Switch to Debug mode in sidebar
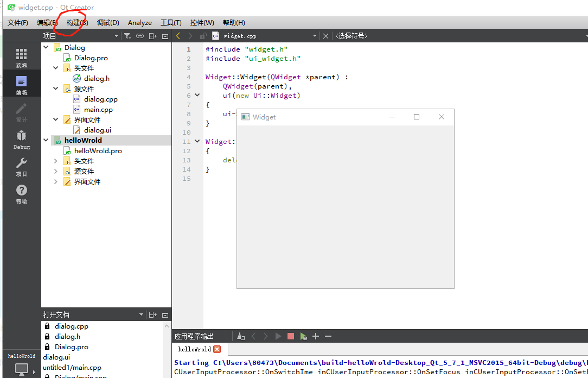Viewport: 588px width, 378px height. (x=21, y=140)
